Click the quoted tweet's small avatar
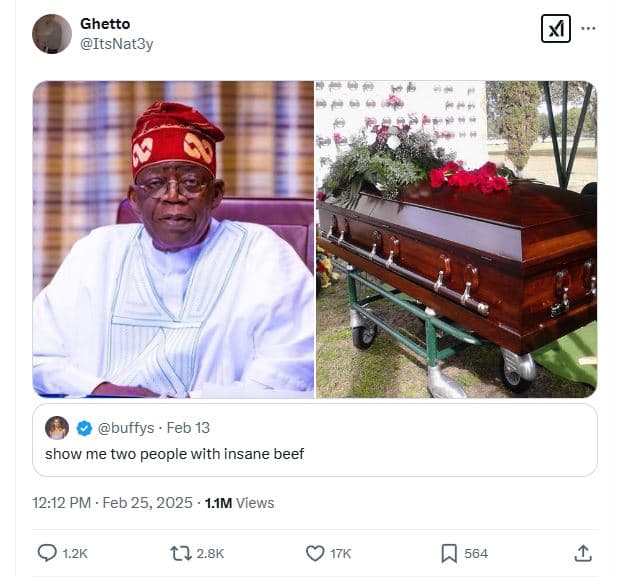618x577 pixels. point(57,428)
